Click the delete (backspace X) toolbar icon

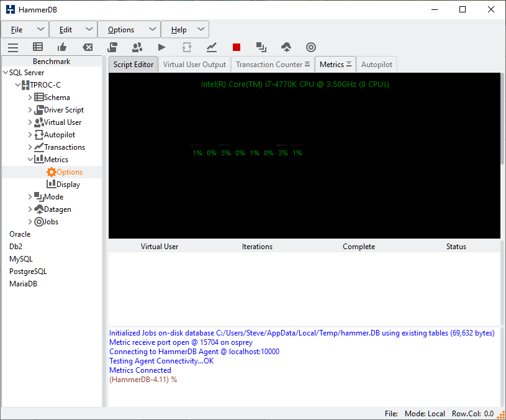click(x=88, y=47)
